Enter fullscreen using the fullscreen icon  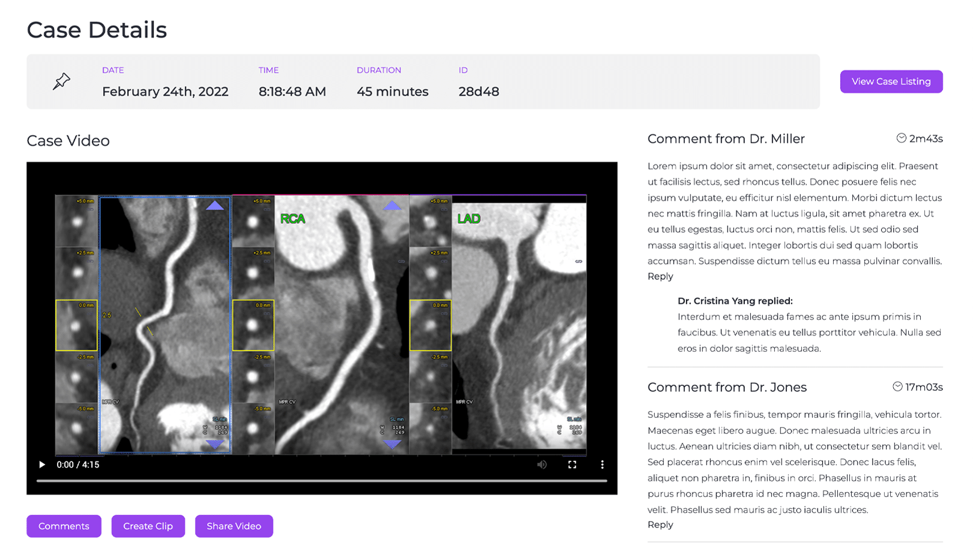(x=572, y=464)
